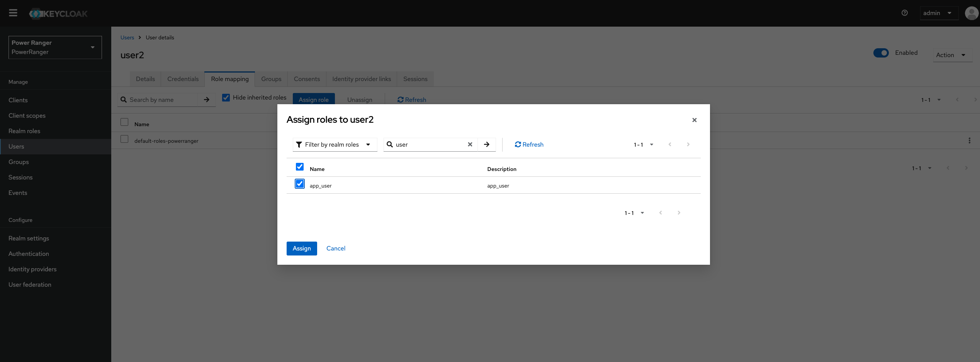The width and height of the screenshot is (980, 362).
Task: Go to previous page in background top pagination
Action: click(x=957, y=100)
